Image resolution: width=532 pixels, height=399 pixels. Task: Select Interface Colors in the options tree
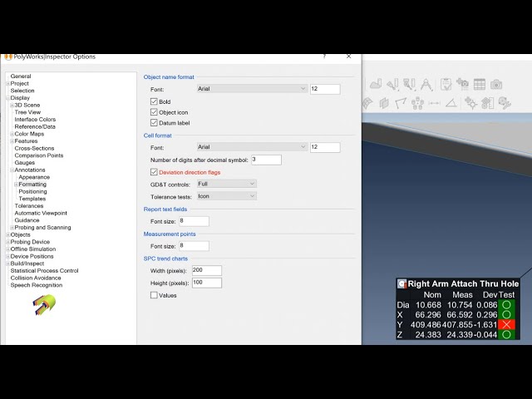[x=35, y=120]
